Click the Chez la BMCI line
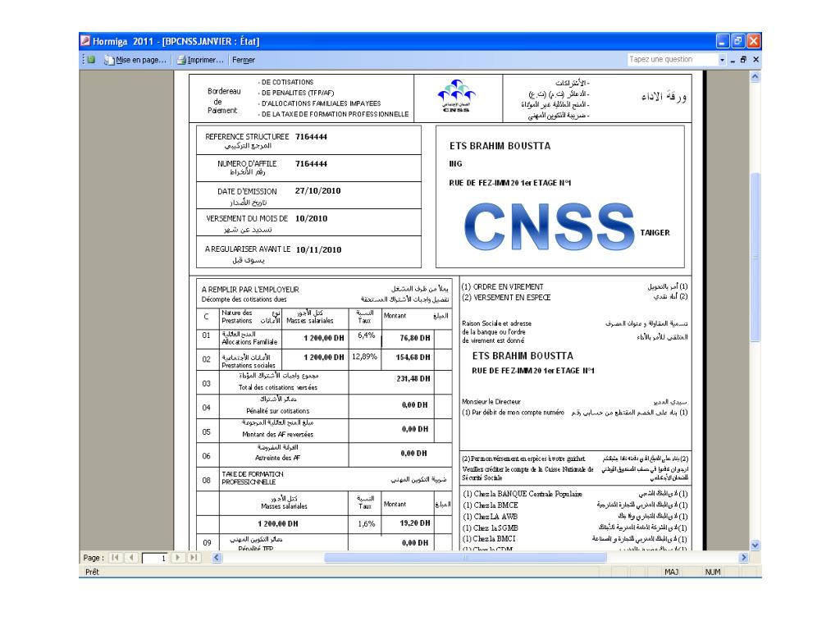Image resolution: width=840 pixels, height=630 pixels. [489, 539]
